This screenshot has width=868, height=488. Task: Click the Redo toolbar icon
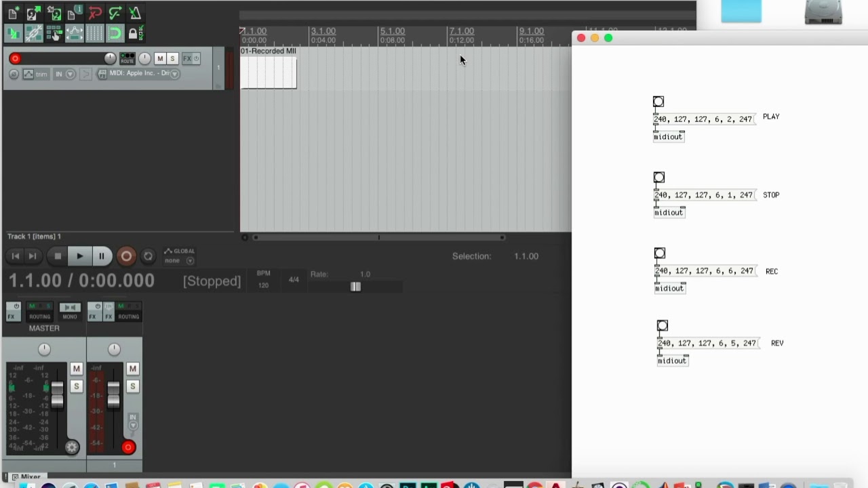(x=115, y=13)
